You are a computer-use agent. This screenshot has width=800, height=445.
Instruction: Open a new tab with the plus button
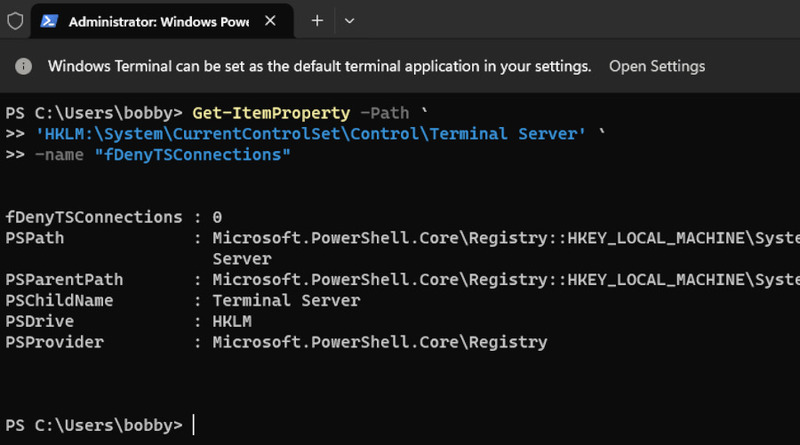317,20
